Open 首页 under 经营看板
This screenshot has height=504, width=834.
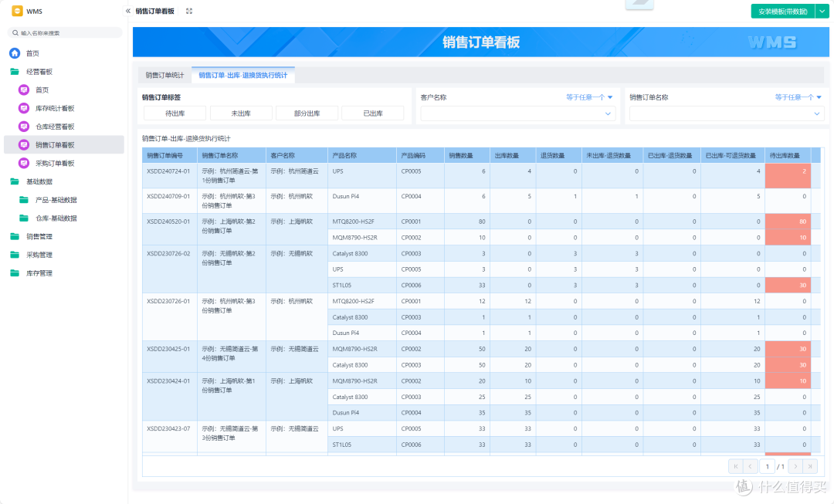(x=42, y=90)
